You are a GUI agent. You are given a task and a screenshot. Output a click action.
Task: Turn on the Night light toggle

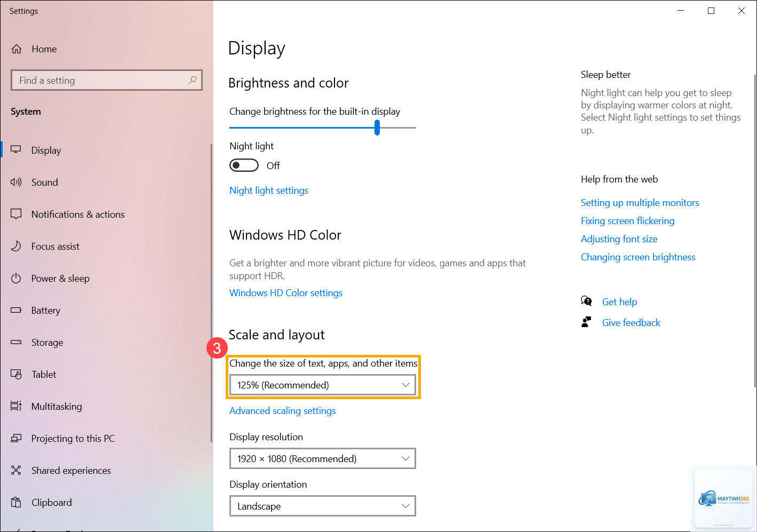tap(244, 165)
